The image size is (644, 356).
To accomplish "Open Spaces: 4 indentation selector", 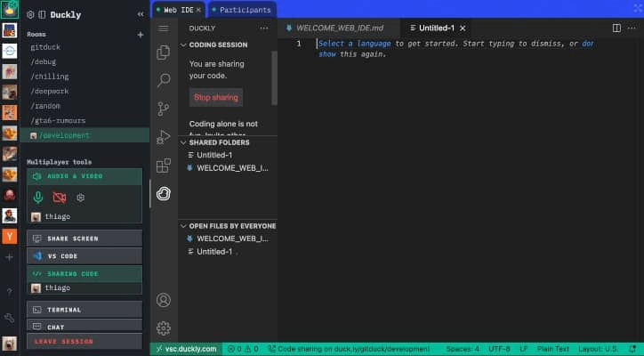I will pos(463,349).
